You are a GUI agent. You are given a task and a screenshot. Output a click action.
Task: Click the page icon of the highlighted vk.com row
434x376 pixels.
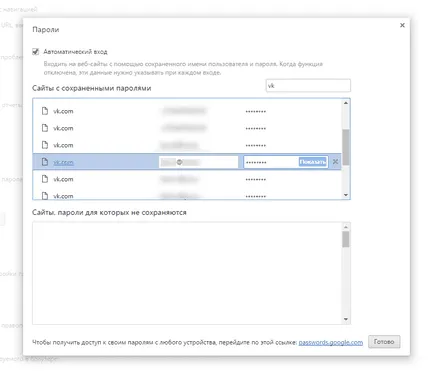click(x=45, y=162)
